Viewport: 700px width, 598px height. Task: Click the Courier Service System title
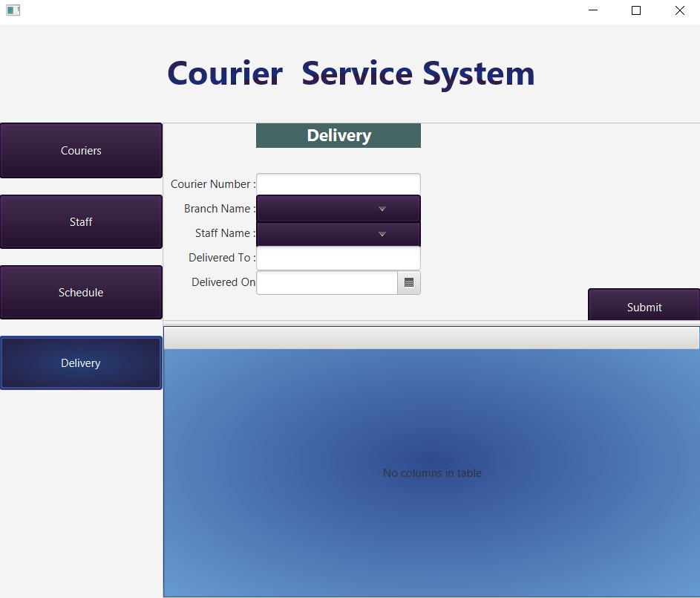pyautogui.click(x=350, y=74)
